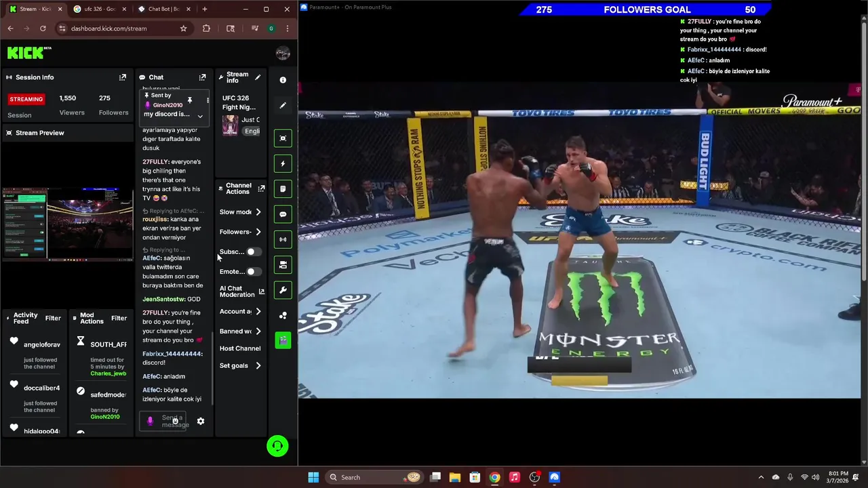The width and height of the screenshot is (868, 488).
Task: Open the info icon in right sidebar
Action: point(283,80)
